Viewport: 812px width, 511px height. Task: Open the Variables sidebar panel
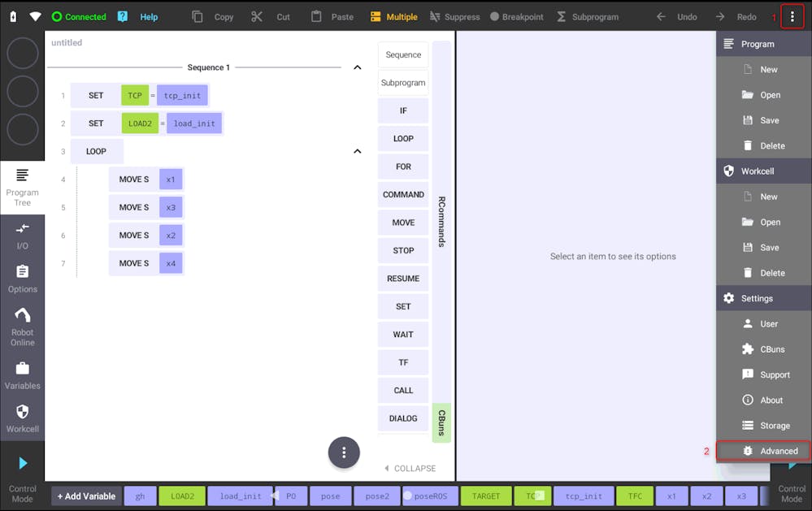22,376
